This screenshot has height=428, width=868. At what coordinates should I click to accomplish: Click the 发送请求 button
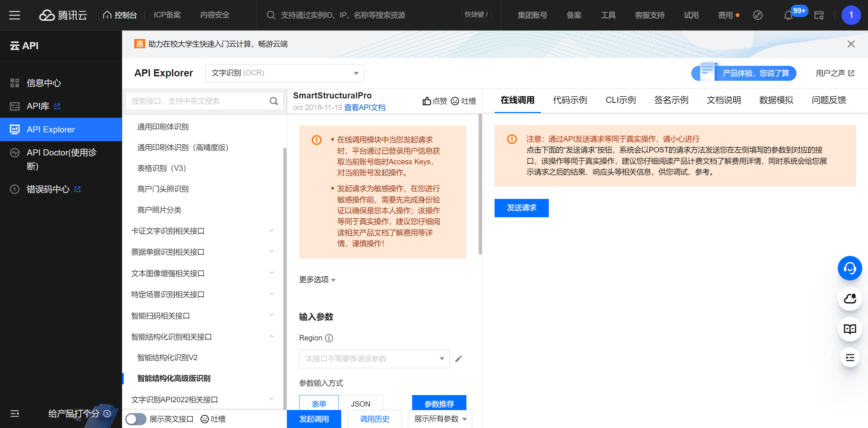(521, 208)
